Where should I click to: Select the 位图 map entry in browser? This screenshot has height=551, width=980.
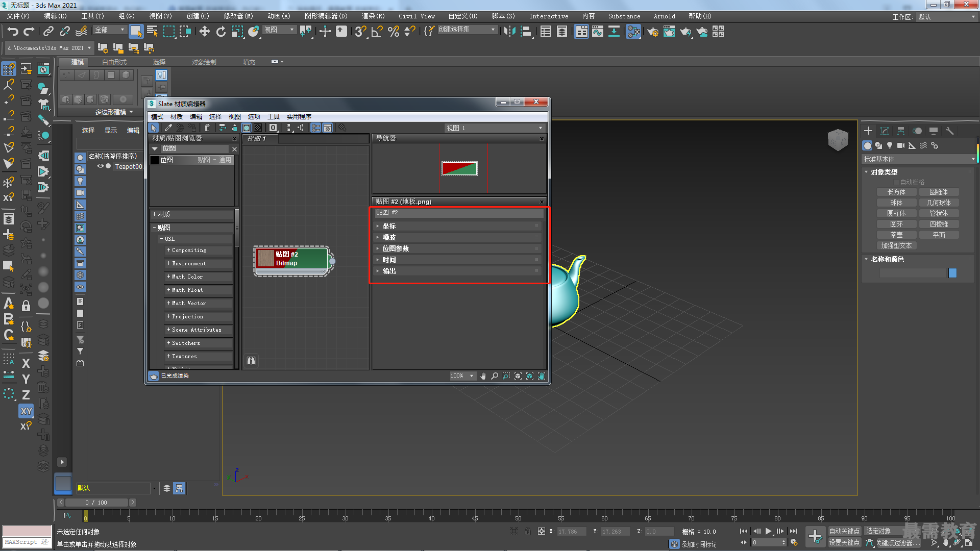tap(192, 160)
